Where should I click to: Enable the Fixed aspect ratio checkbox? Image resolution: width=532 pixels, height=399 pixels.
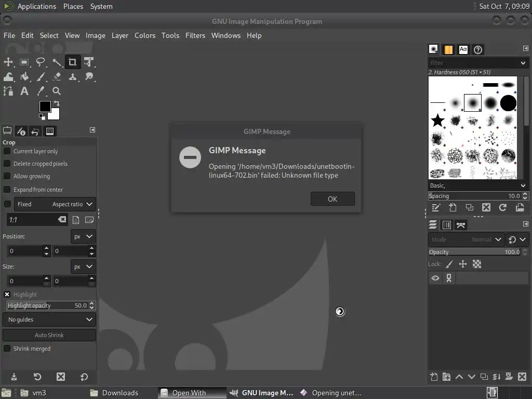(7, 204)
